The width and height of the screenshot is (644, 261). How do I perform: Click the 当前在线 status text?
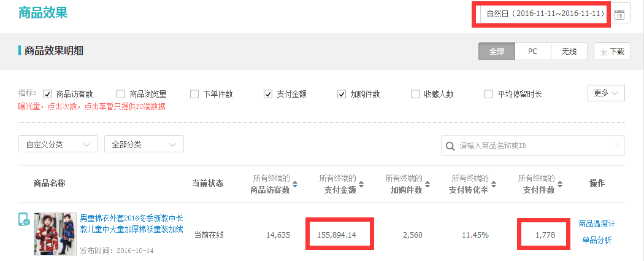(x=209, y=236)
